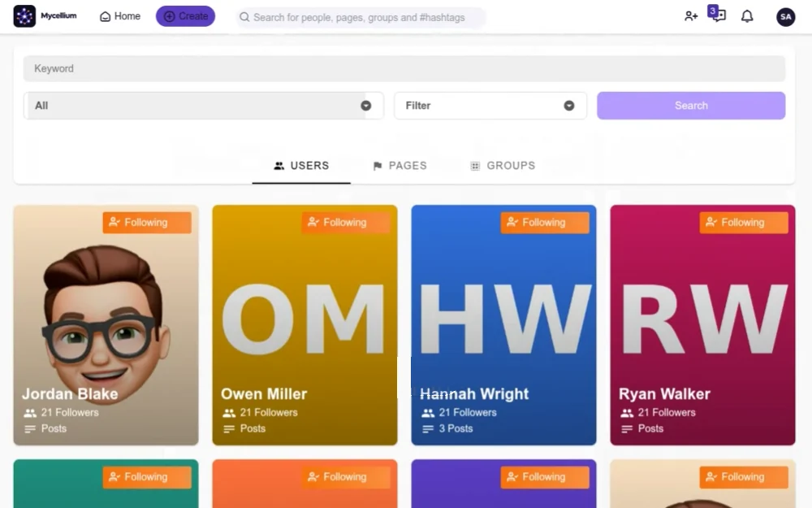Switch to the PAGES tab
This screenshot has width=812, height=508.
pyautogui.click(x=400, y=166)
